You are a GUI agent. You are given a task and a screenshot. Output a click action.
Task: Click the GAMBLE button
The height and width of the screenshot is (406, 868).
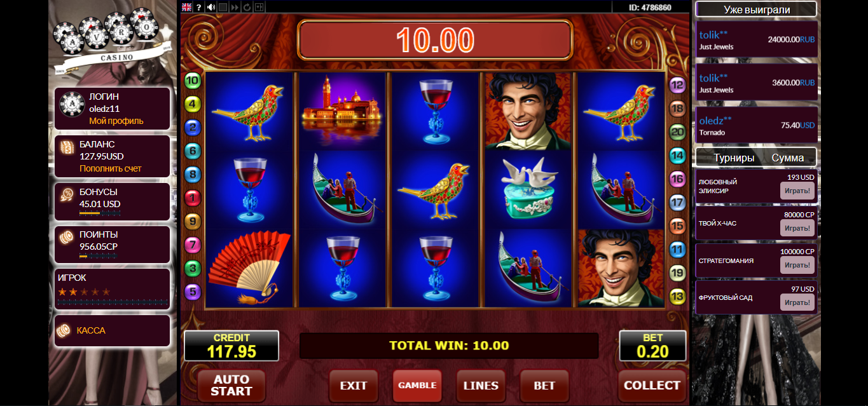tap(417, 385)
